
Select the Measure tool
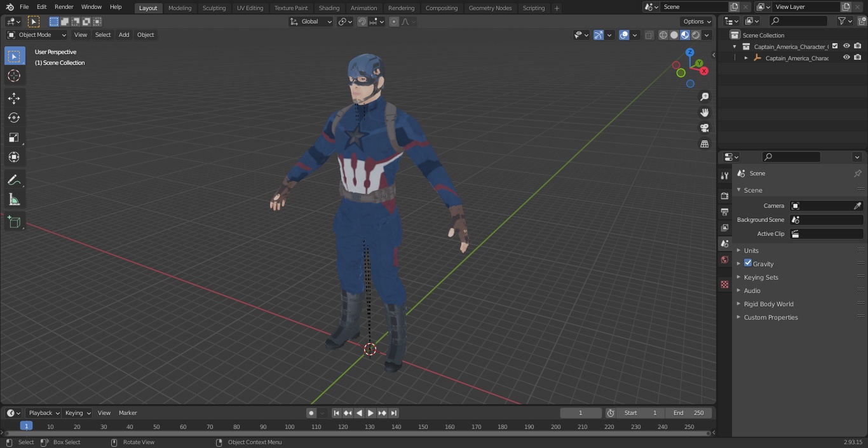coord(14,200)
